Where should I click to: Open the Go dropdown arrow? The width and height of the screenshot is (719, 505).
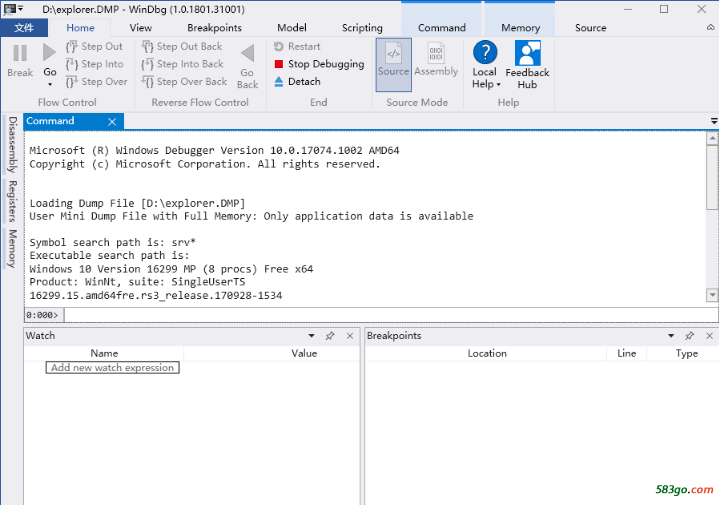[50, 84]
